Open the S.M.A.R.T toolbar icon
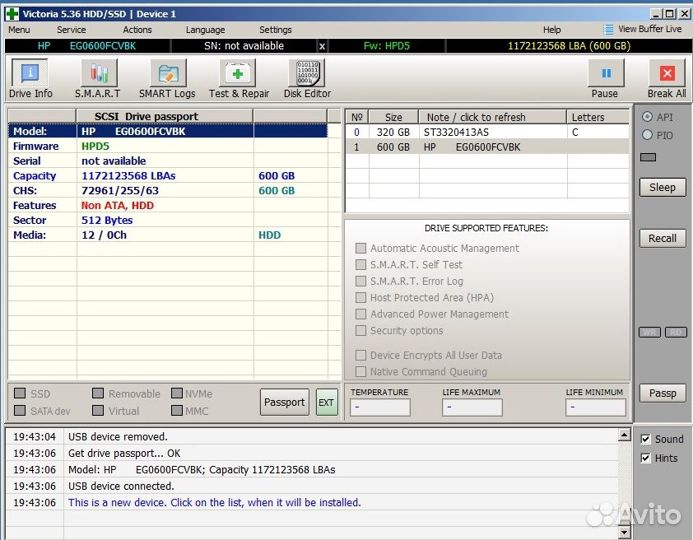693x540 pixels. click(x=99, y=73)
